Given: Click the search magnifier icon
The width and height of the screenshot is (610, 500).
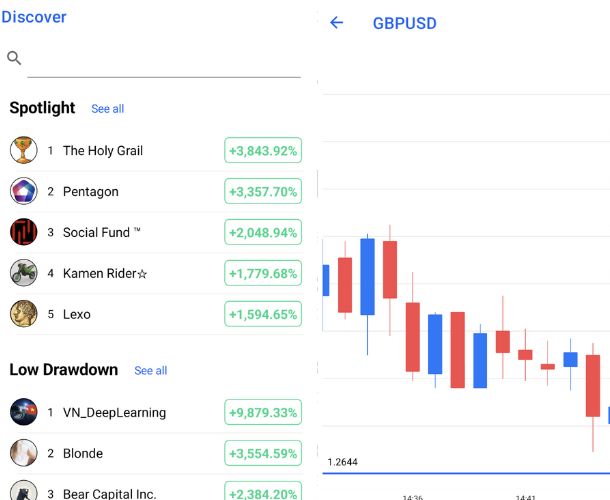Looking at the screenshot, I should [x=14, y=58].
